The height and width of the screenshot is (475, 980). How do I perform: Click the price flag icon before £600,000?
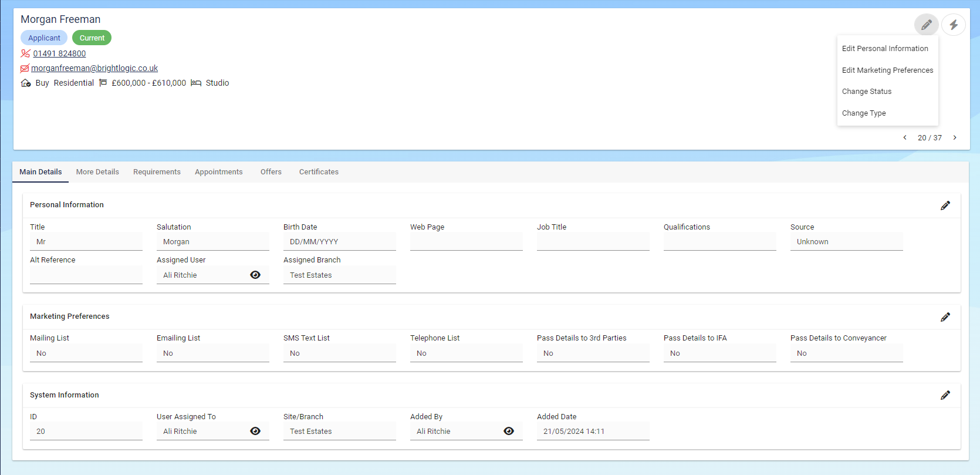pyautogui.click(x=103, y=83)
